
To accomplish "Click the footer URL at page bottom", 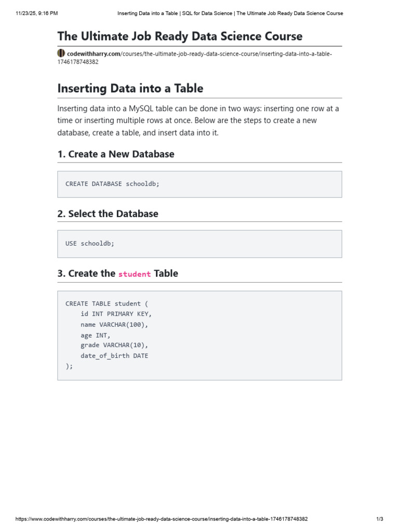I will (162, 519).
